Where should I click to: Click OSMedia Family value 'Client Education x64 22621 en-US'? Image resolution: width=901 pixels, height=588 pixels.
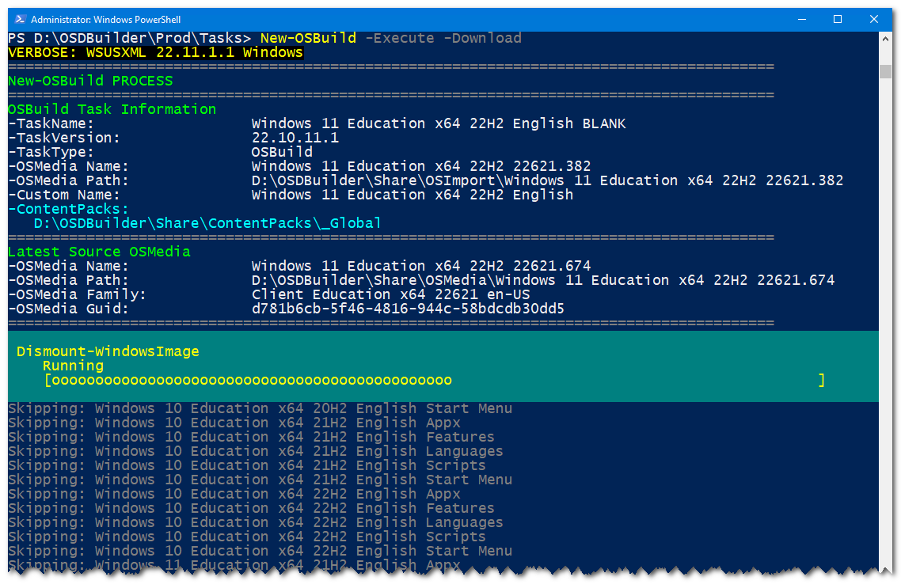(x=391, y=294)
